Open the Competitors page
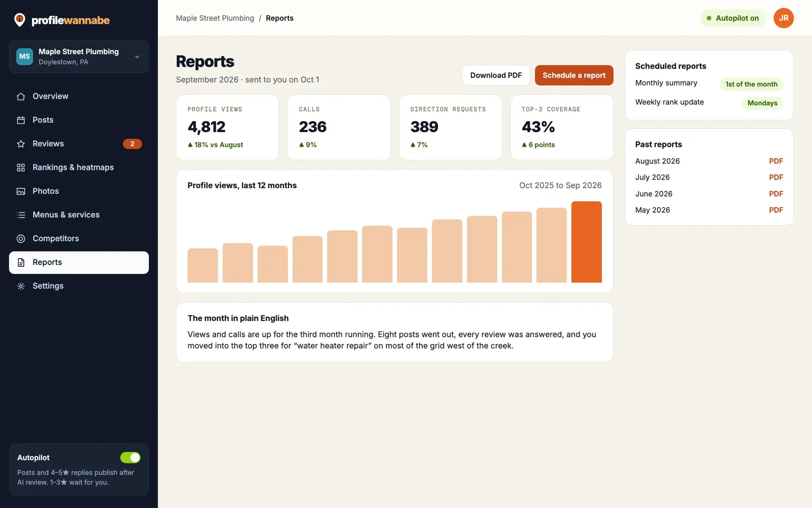 point(79,239)
